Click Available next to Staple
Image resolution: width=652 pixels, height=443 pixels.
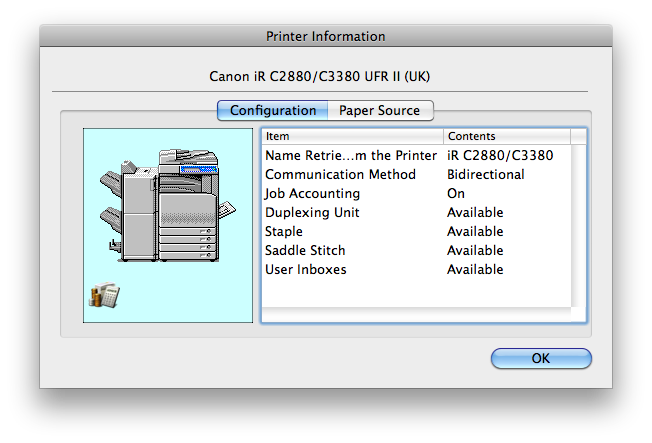[x=475, y=232]
